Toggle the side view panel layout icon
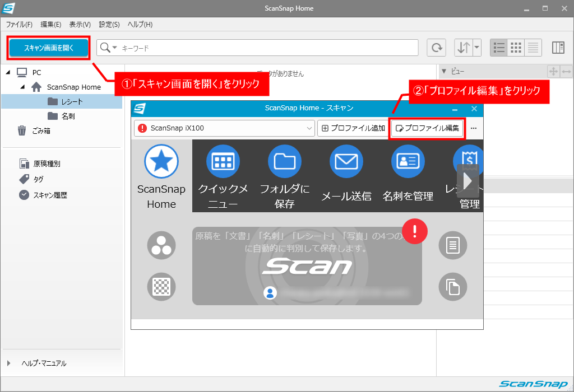Image resolution: width=574 pixels, height=392 pixels. point(558,48)
